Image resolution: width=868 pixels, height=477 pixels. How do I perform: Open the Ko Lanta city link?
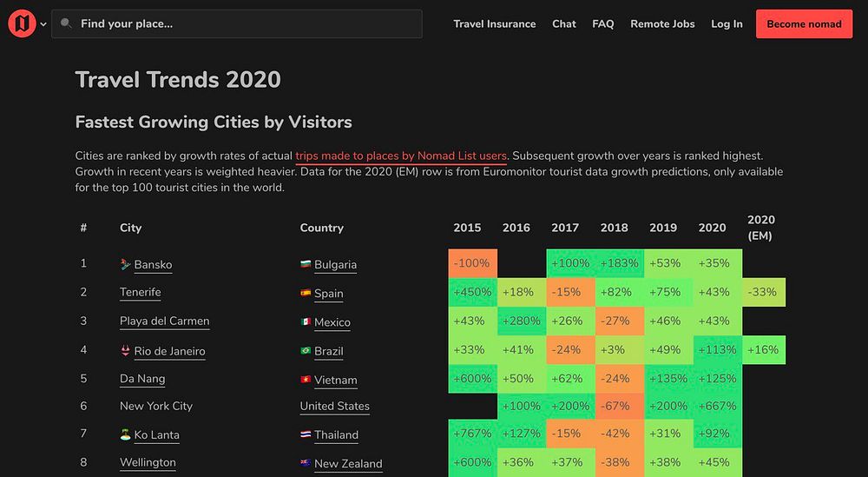coord(156,435)
